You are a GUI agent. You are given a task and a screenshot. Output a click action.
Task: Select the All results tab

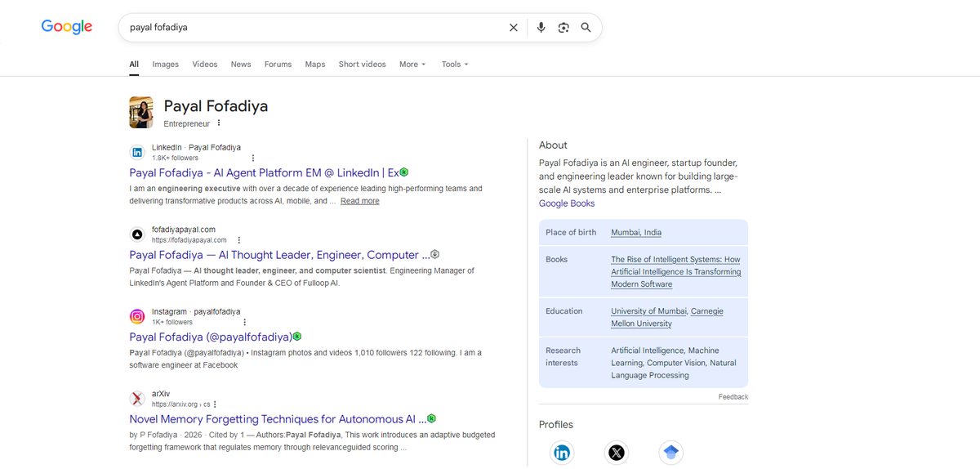(134, 65)
